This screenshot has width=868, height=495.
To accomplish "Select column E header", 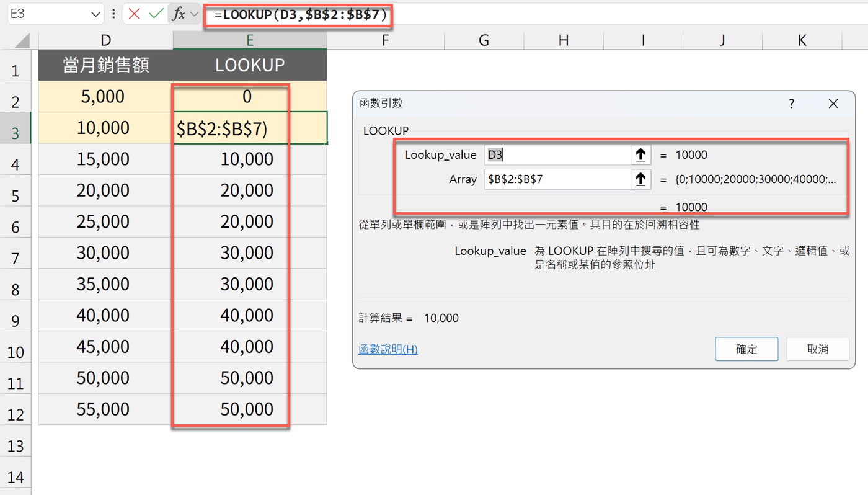I will tap(250, 41).
